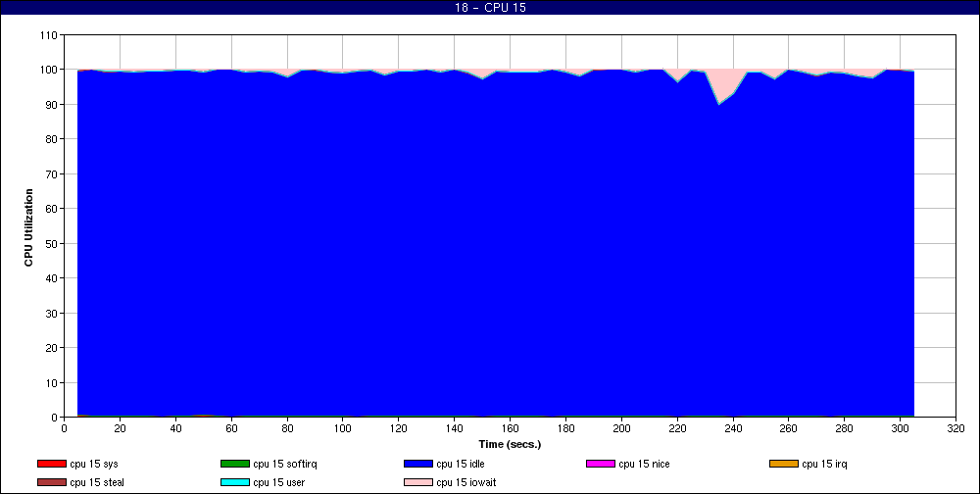Image resolution: width=980 pixels, height=494 pixels.
Task: Click the 'CPU Utilization' axis label
Action: click(x=28, y=227)
